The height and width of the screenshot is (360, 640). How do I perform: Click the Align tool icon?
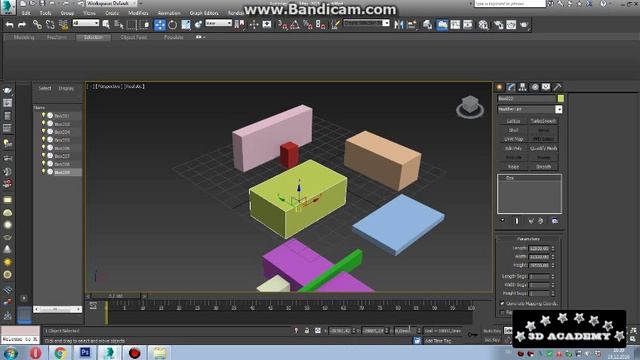click(412, 25)
